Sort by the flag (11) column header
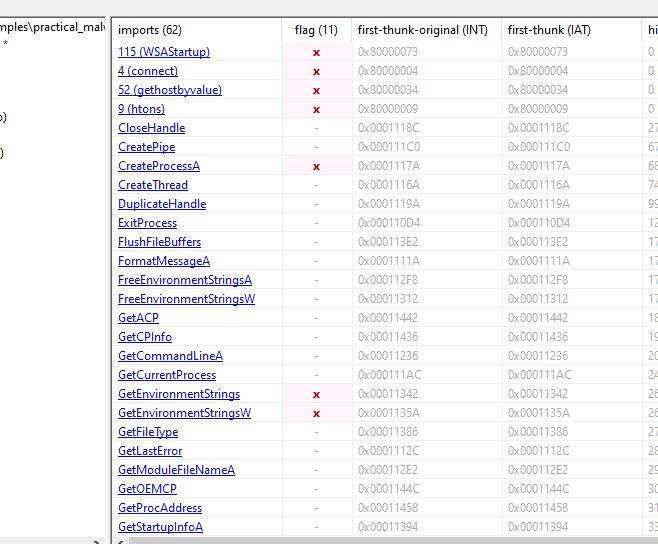 (316, 30)
